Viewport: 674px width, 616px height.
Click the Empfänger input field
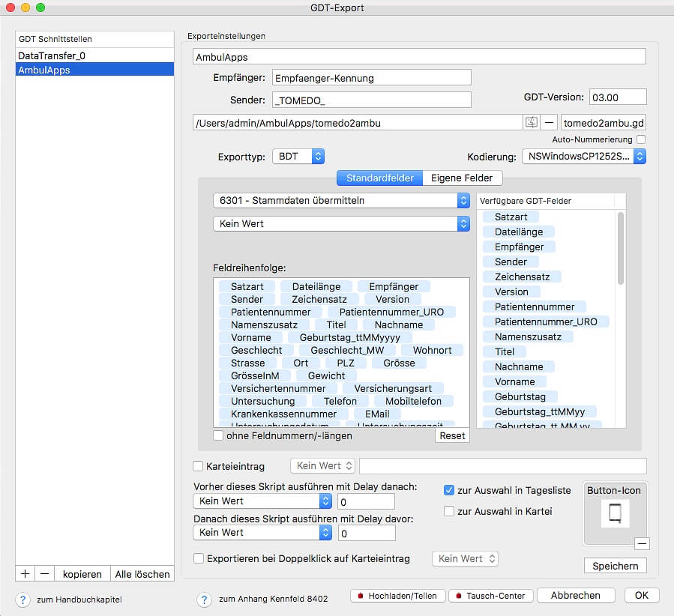[x=371, y=78]
